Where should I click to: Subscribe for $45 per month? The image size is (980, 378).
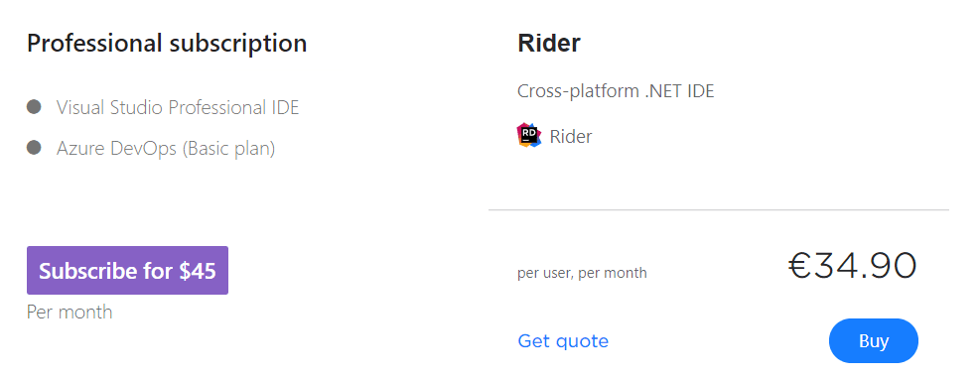[x=127, y=270]
